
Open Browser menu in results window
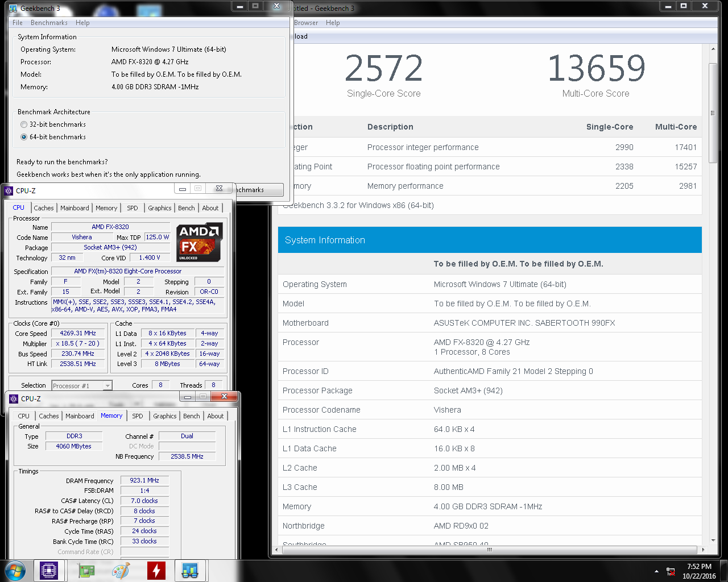(x=307, y=23)
